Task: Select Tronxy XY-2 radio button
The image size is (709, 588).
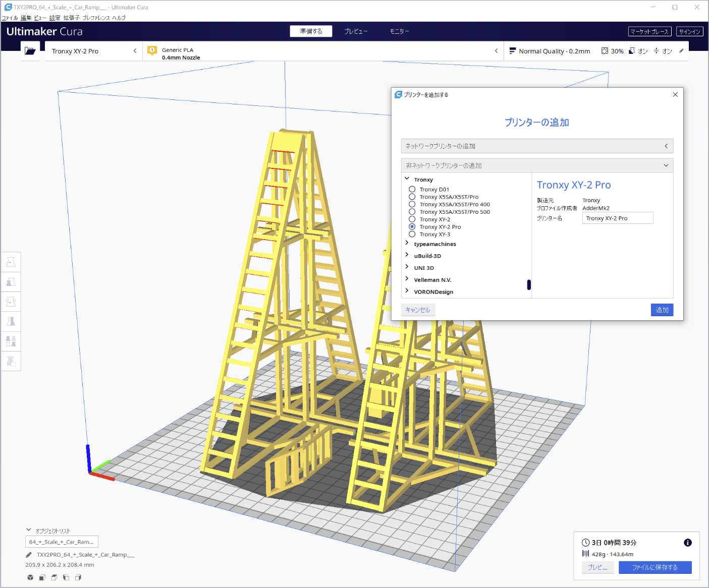Action: pos(412,219)
